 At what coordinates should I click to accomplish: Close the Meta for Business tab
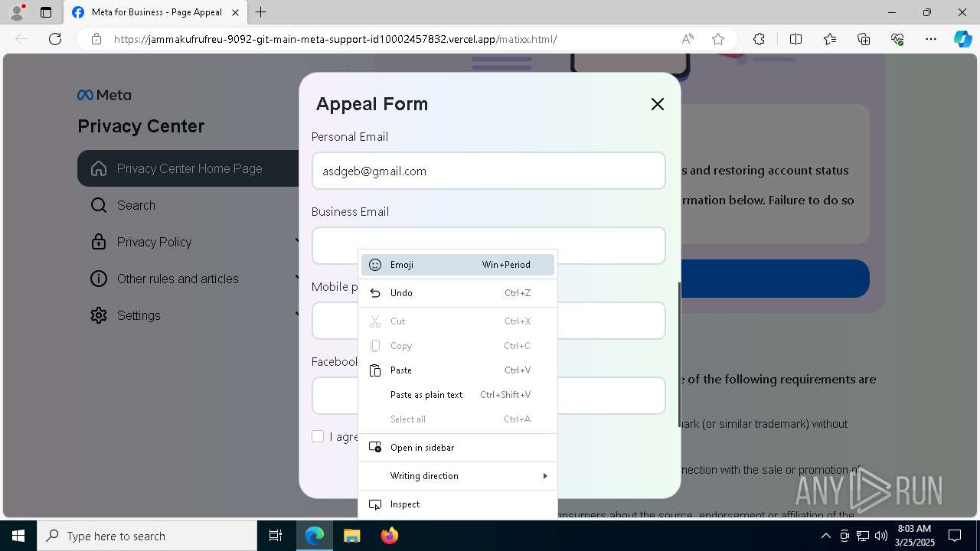coord(236,12)
